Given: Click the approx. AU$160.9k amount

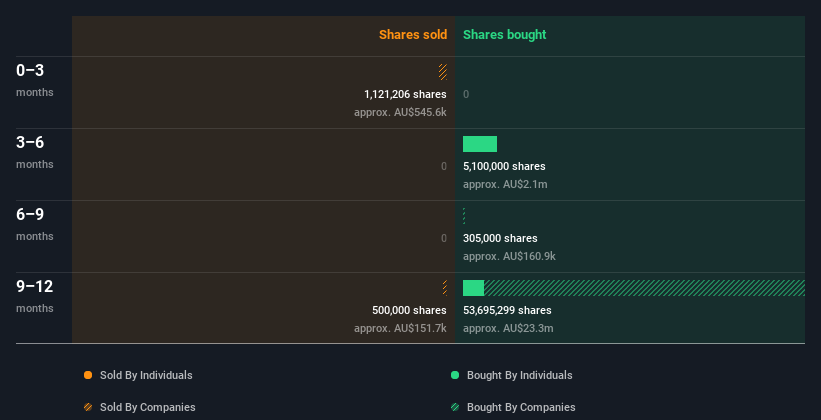Looking at the screenshot, I should (x=509, y=256).
